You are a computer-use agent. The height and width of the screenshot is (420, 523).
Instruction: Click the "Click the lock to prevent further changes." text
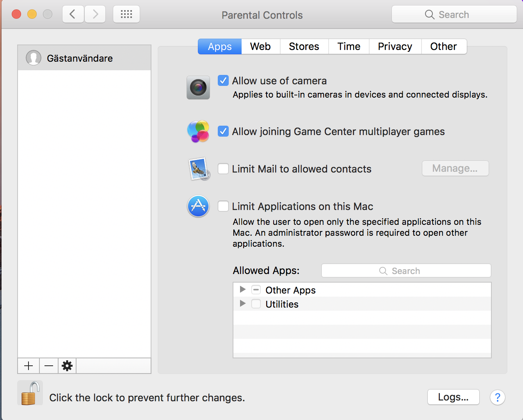click(147, 398)
